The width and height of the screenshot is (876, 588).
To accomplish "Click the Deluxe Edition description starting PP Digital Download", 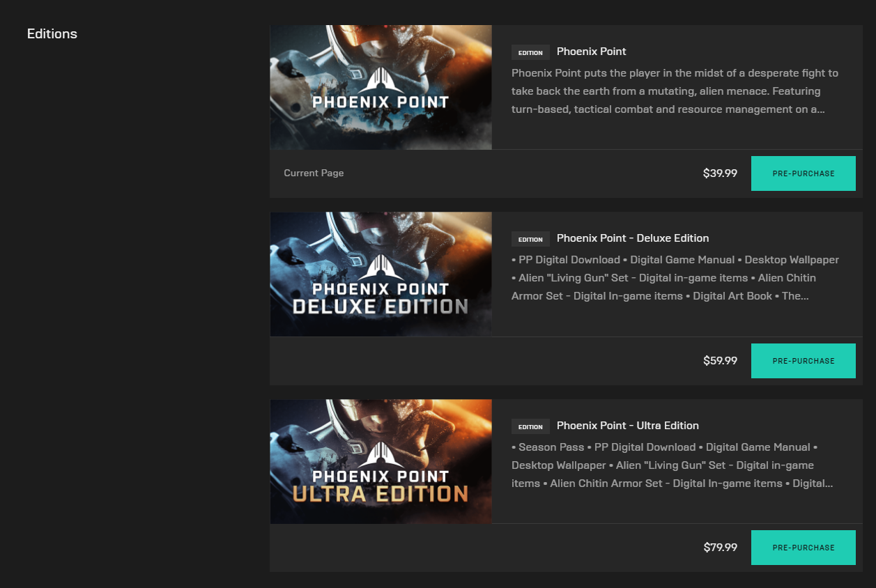I will point(675,278).
